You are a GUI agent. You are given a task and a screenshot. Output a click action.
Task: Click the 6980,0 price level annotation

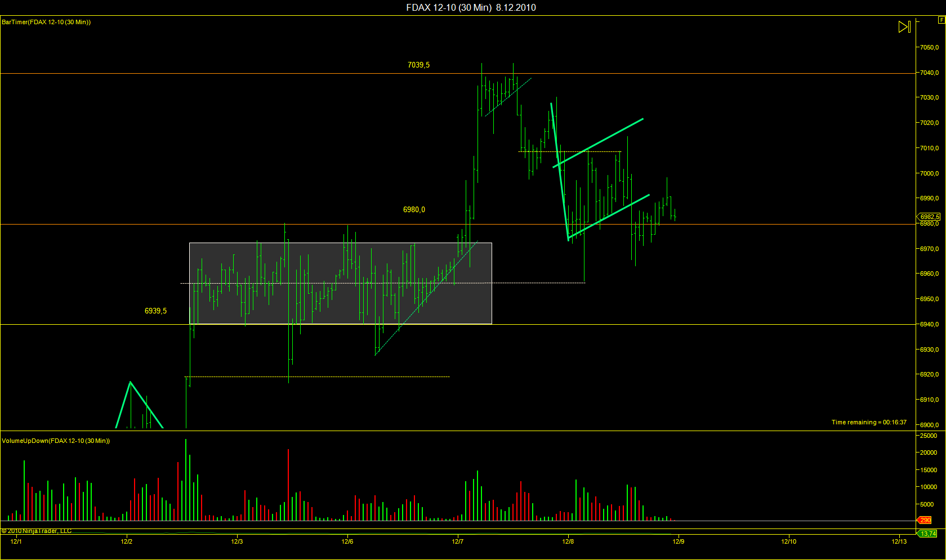[414, 209]
